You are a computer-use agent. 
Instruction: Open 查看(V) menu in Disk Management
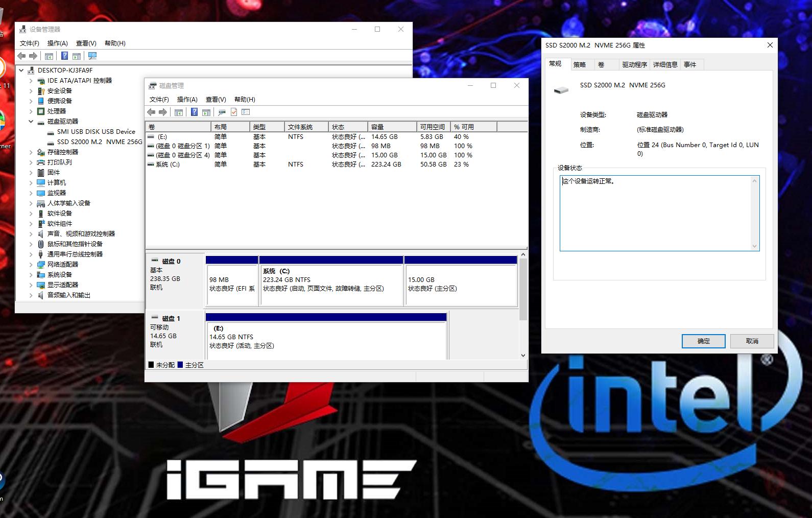coord(216,100)
